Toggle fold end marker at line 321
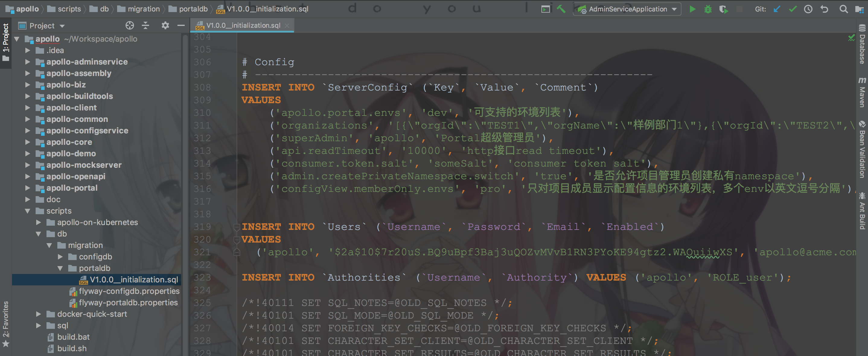 [x=237, y=252]
